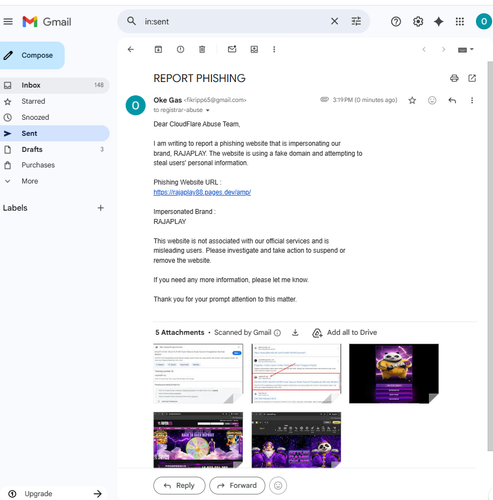Viewport: 493px width, 500px height.
Task: Open email in new window
Action: pos(472,78)
